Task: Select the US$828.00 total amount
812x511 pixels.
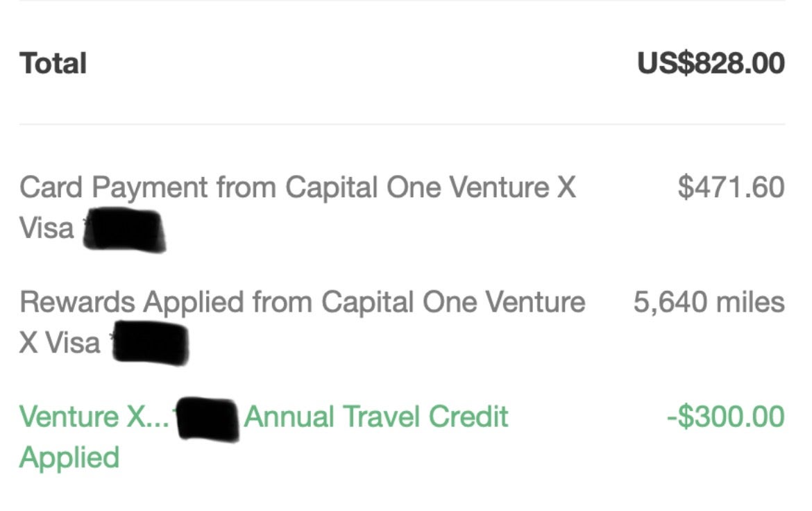Action: [711, 64]
